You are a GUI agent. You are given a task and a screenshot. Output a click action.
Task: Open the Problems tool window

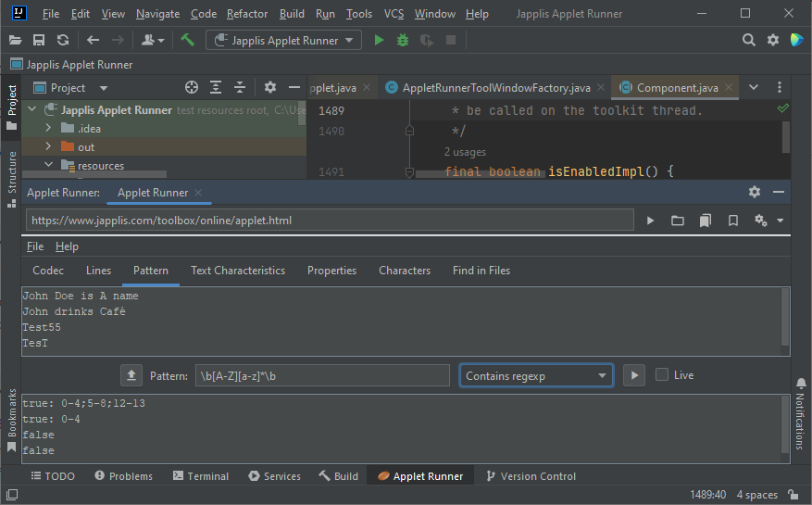point(124,476)
